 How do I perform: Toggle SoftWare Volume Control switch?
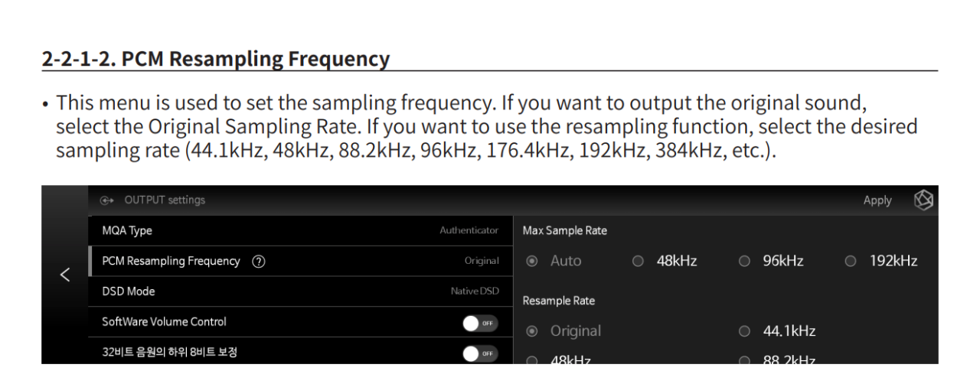pos(481,323)
